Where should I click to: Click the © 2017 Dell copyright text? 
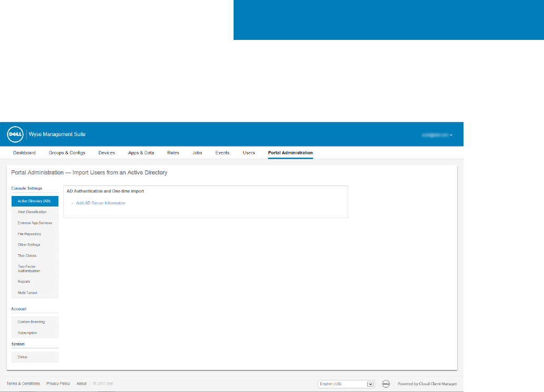coord(103,384)
